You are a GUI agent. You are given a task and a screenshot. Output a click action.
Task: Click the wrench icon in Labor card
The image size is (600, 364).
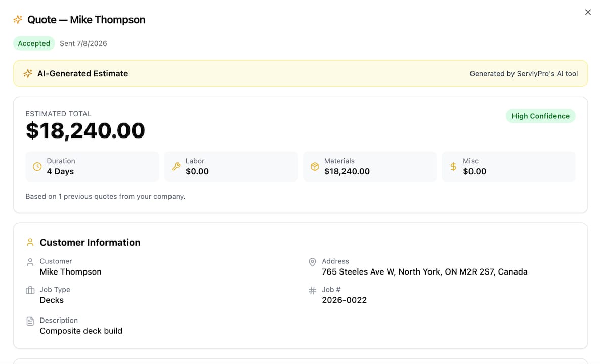(176, 167)
